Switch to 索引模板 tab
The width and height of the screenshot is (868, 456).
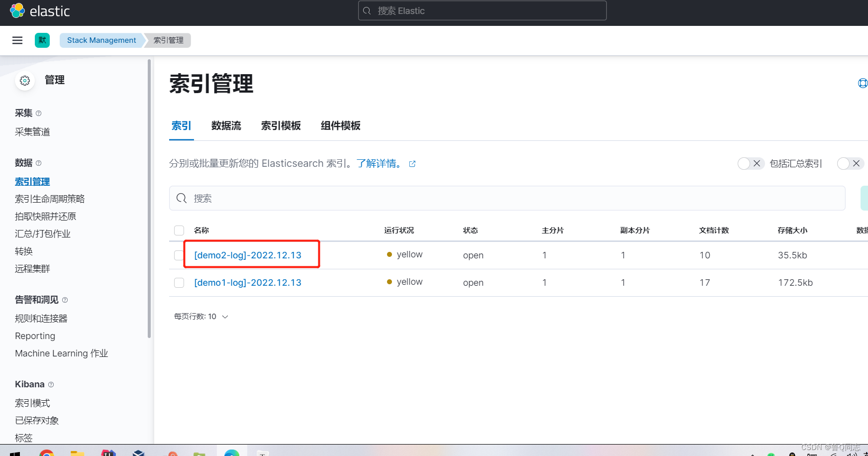pyautogui.click(x=281, y=126)
